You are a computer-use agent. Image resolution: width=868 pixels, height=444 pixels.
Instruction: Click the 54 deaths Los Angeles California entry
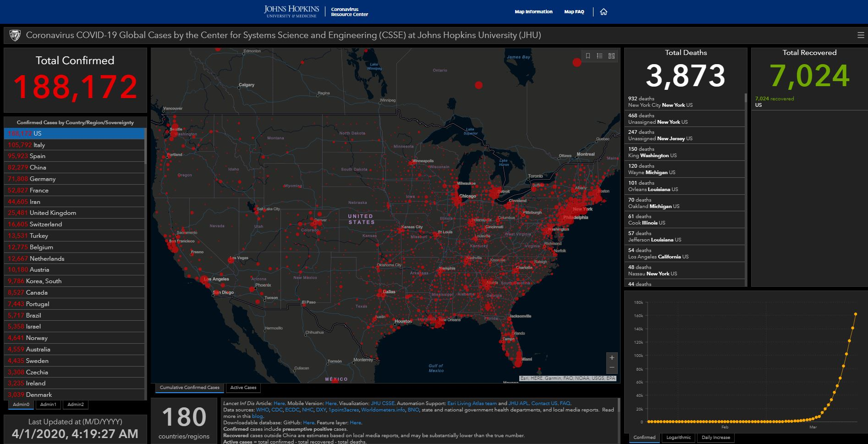(685, 253)
